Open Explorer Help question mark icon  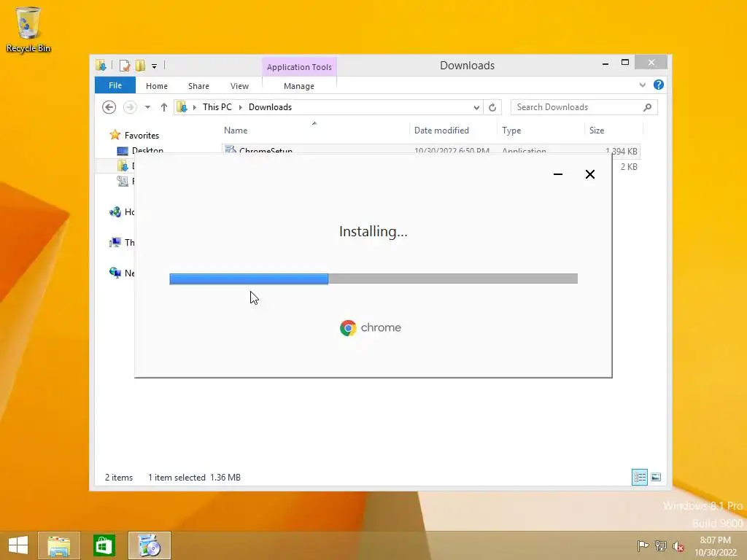(659, 85)
